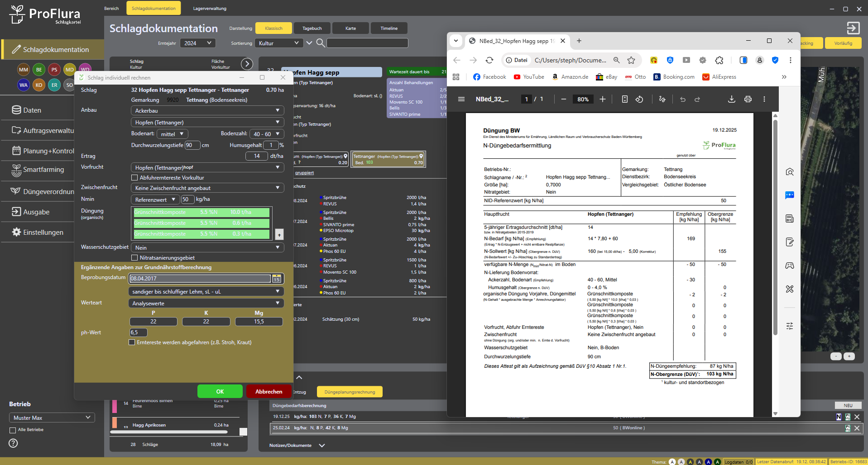Expand the Zwischenfrucht dropdown

[207, 188]
